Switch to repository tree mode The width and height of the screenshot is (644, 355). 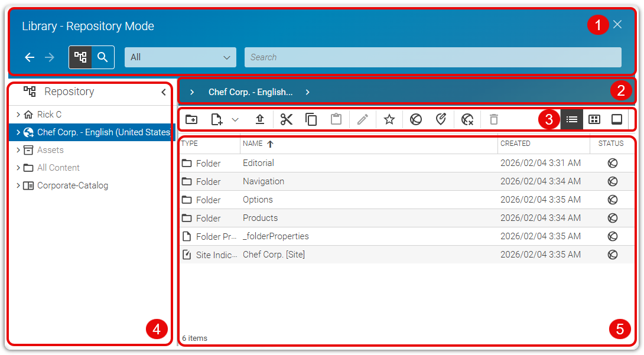(x=80, y=57)
